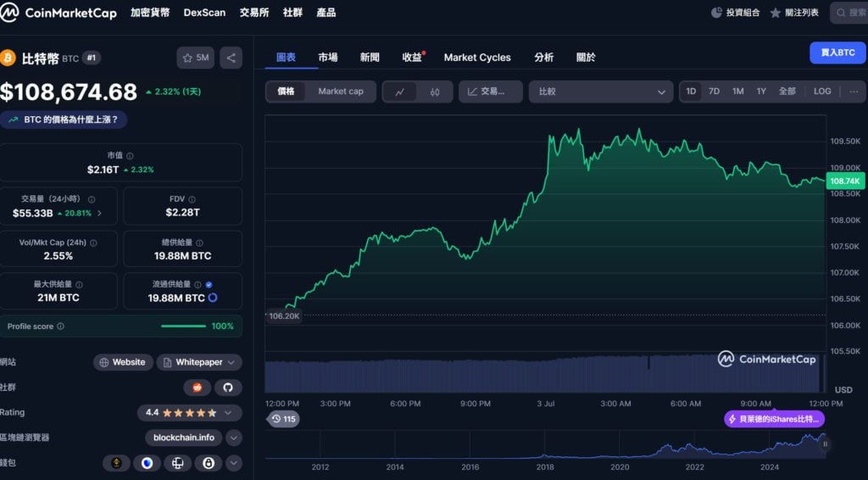
Task: Click the CoinMarketCap logo in header
Action: coord(58,13)
